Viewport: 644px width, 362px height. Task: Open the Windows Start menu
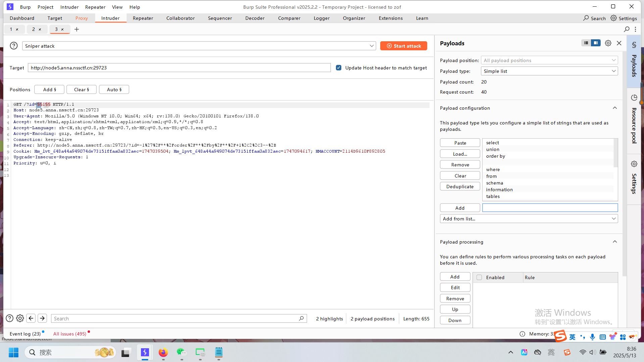(14, 352)
